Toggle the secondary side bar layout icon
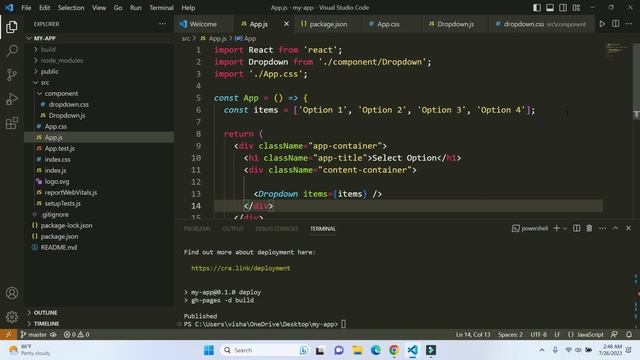This screenshot has width=640, height=360. coord(563,7)
